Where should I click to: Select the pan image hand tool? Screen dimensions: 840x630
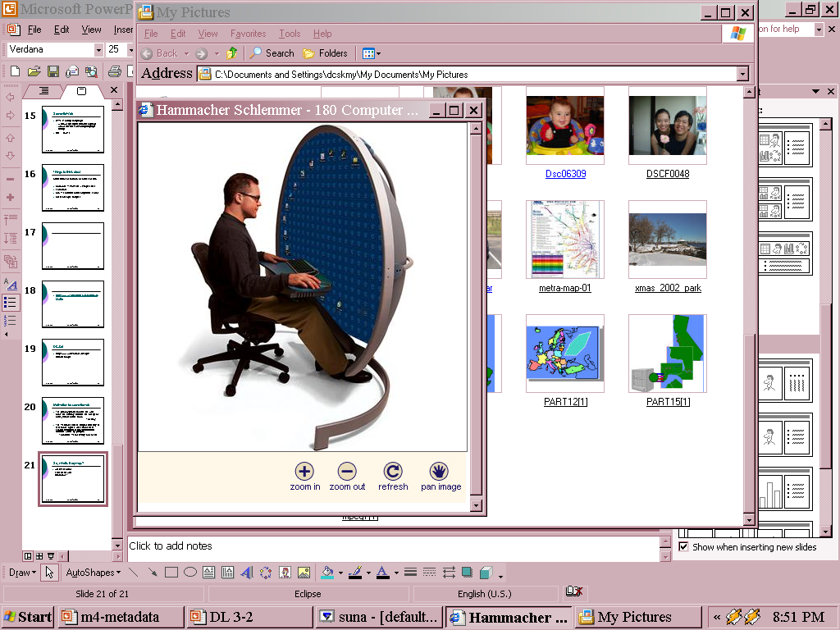[x=440, y=472]
